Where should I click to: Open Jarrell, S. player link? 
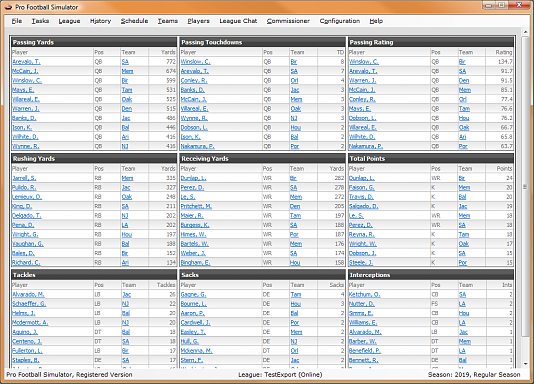24,178
